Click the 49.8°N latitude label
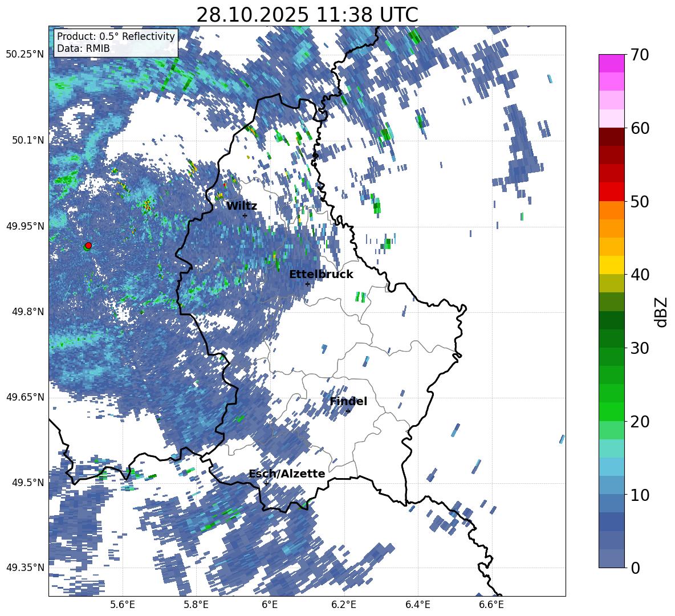This screenshot has height=616, width=675. pyautogui.click(x=29, y=312)
